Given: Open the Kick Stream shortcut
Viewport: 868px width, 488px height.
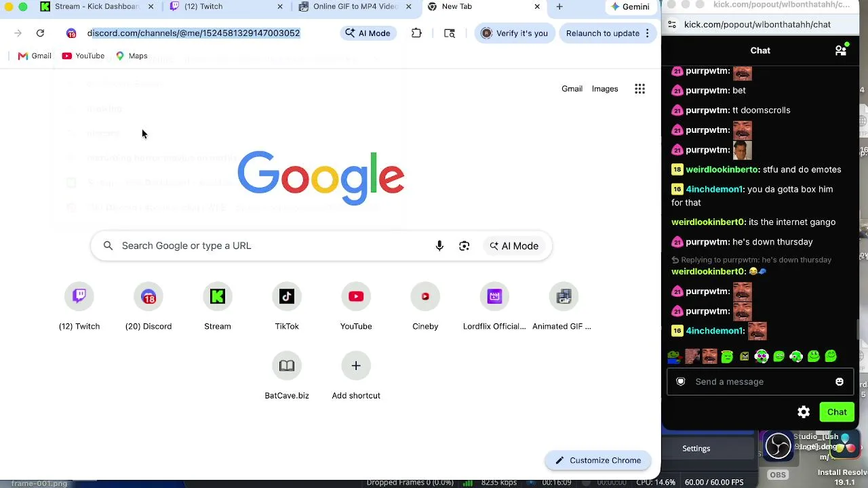Looking at the screenshot, I should [218, 307].
